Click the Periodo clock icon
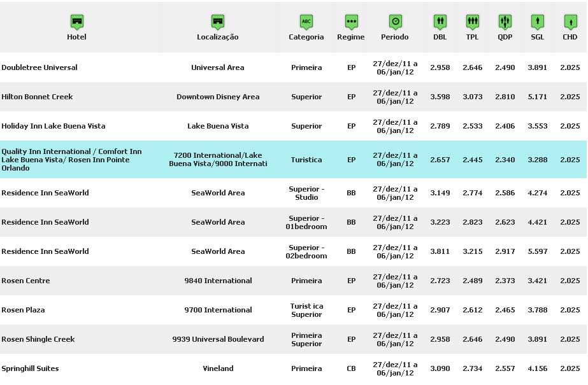This screenshot has width=588, height=385. click(395, 22)
